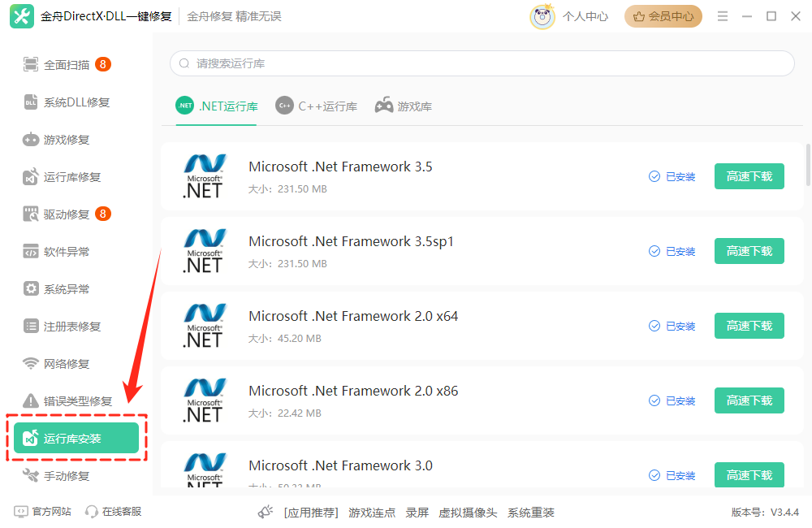
Task: Open 网络修复 wifi icon entry
Action: pyautogui.click(x=31, y=364)
